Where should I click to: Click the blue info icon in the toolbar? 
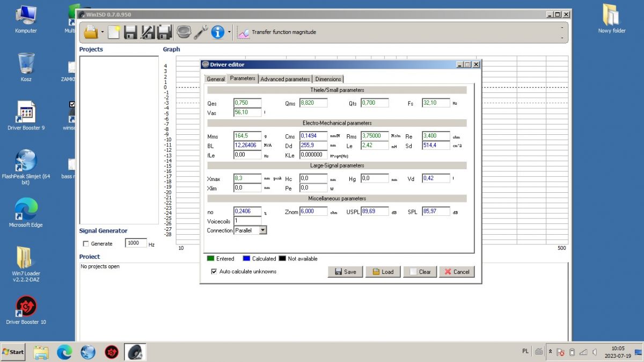pos(217,32)
